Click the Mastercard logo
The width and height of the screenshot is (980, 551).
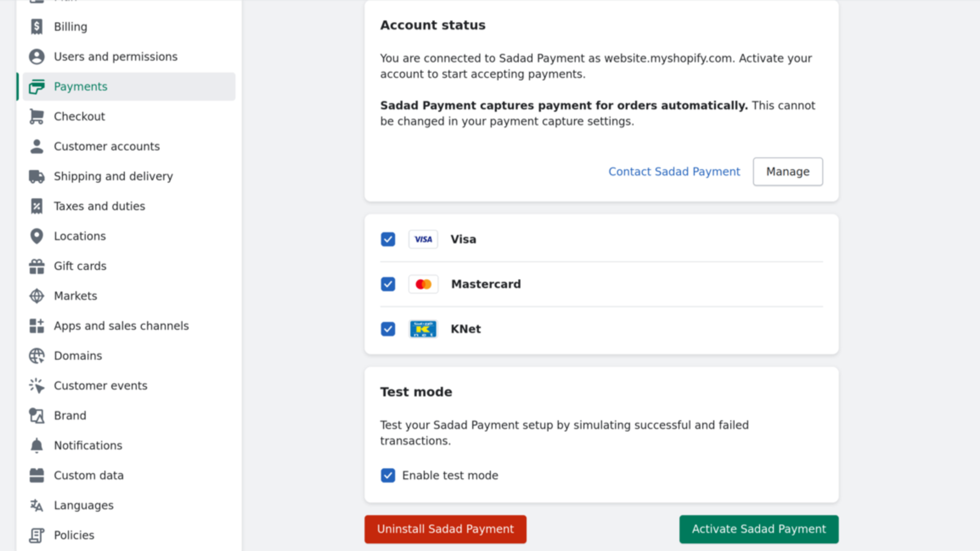423,284
